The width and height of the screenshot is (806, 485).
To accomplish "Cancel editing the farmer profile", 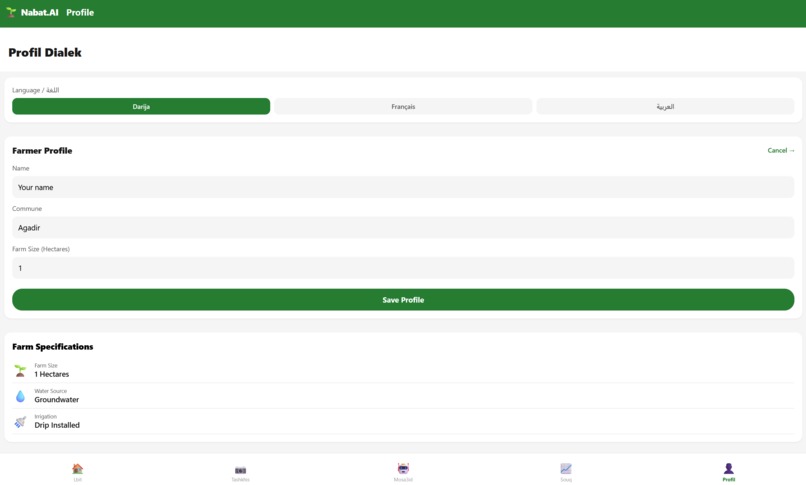I will coord(781,151).
